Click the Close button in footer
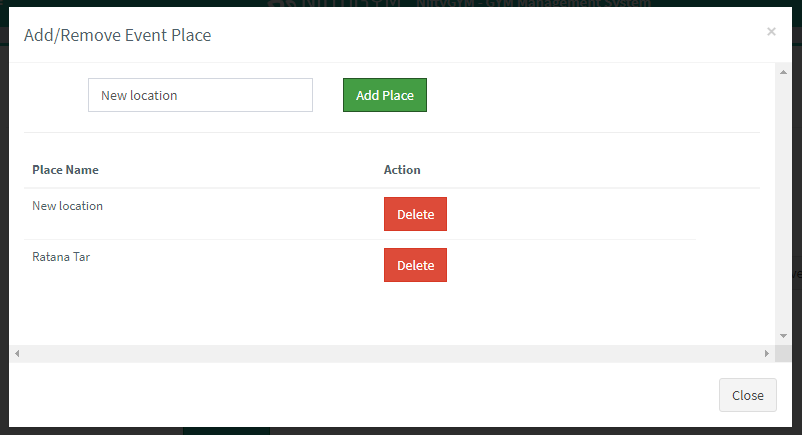802x435 pixels. point(747,395)
